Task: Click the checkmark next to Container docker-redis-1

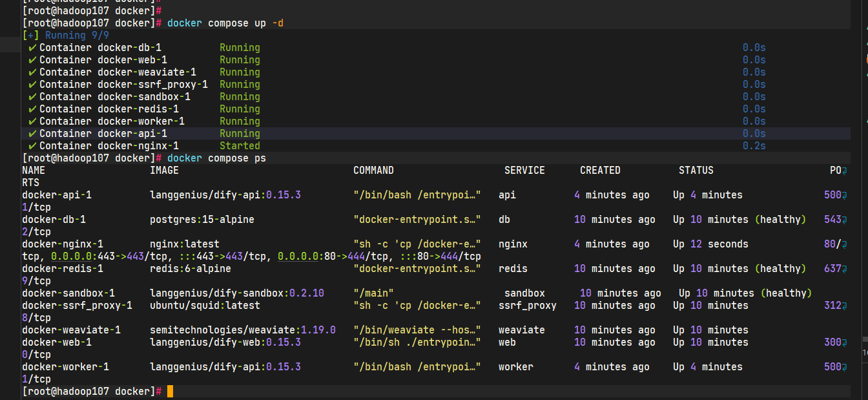Action: tap(32, 109)
